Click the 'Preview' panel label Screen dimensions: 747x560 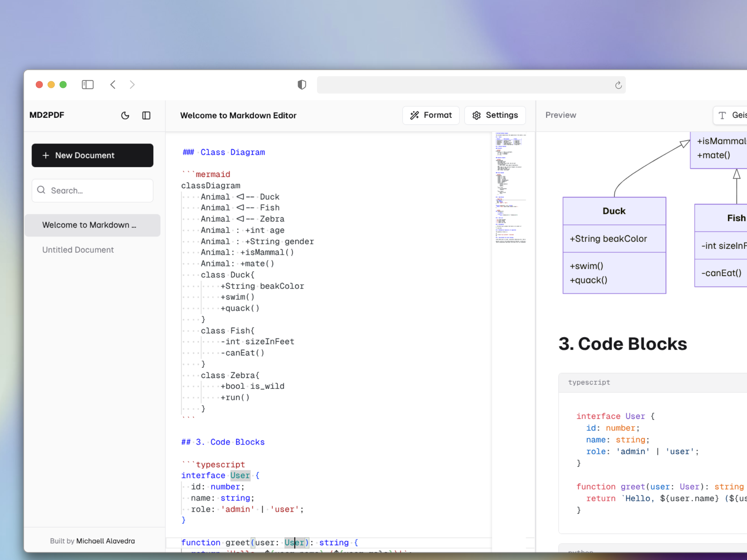click(561, 115)
